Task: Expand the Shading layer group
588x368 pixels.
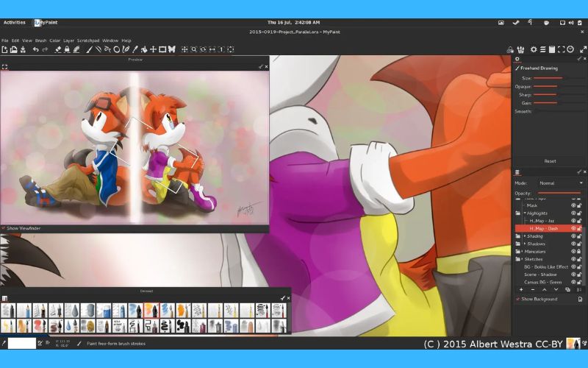Action: [525, 236]
